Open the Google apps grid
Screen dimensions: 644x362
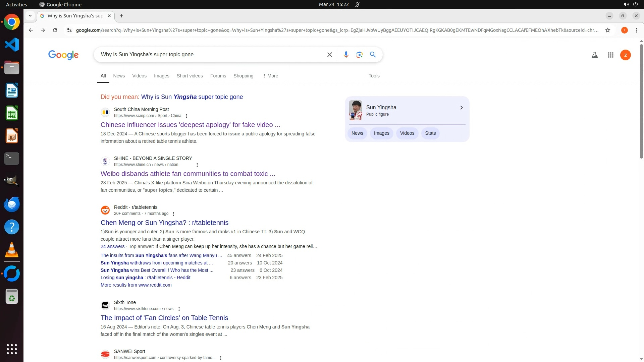[x=610, y=55]
